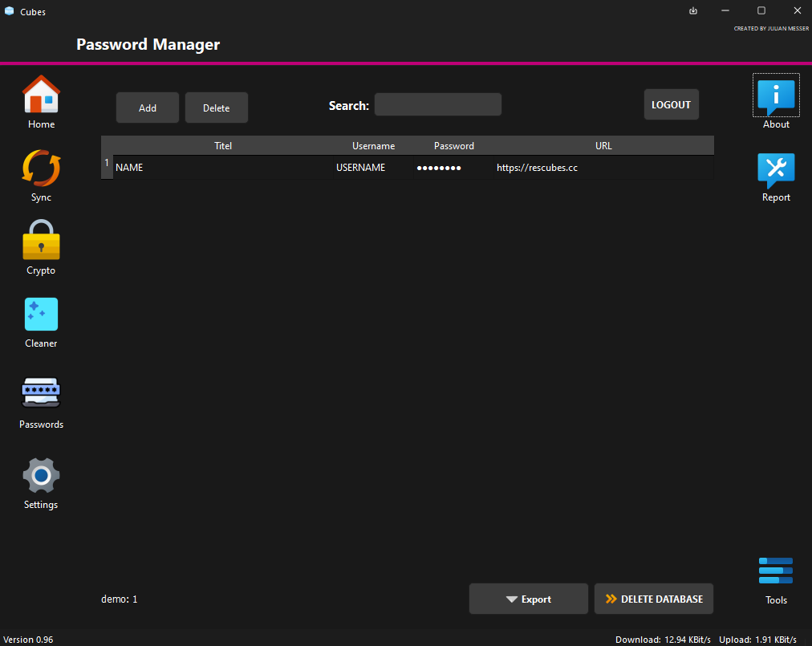Maximize the Cubes window
Screen dimensions: 812x646
tap(761, 11)
